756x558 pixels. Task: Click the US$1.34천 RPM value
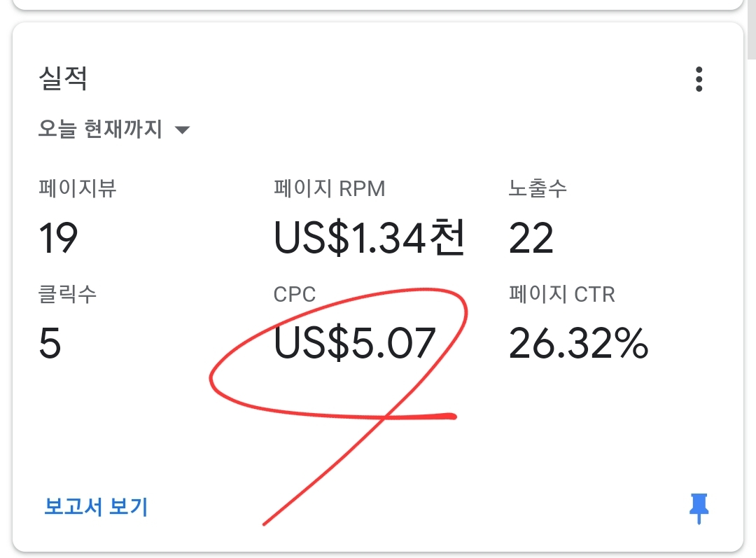point(369,237)
